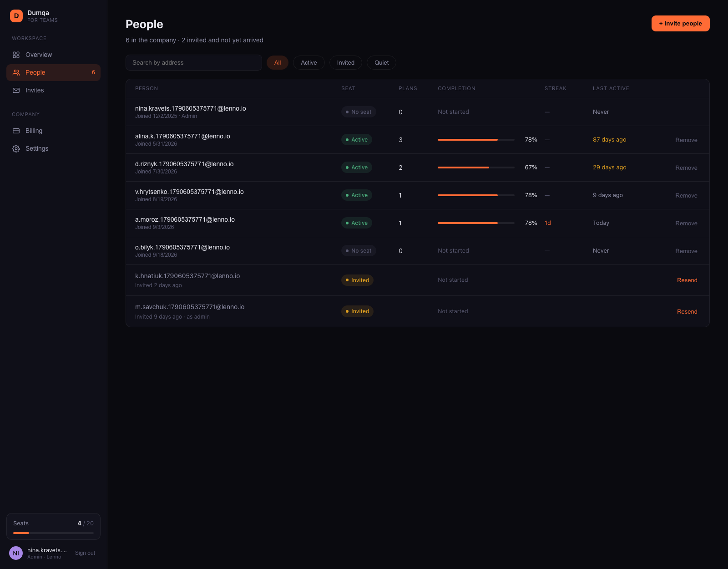Screen dimensions: 728x569
Task: Filter list by Invited people
Action: point(346,63)
